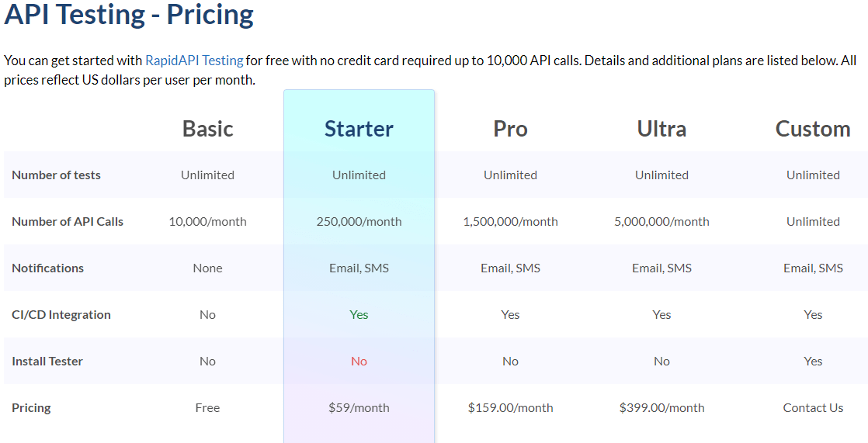
Task: Open the RapidAPI Testing link
Action: (194, 61)
